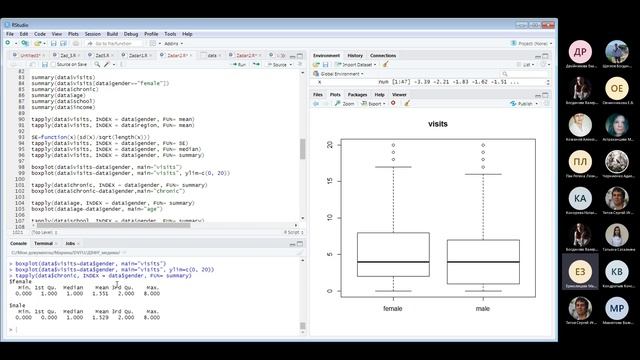The width and height of the screenshot is (640, 360).
Task: Open the Jobs tab
Action: click(x=70, y=244)
